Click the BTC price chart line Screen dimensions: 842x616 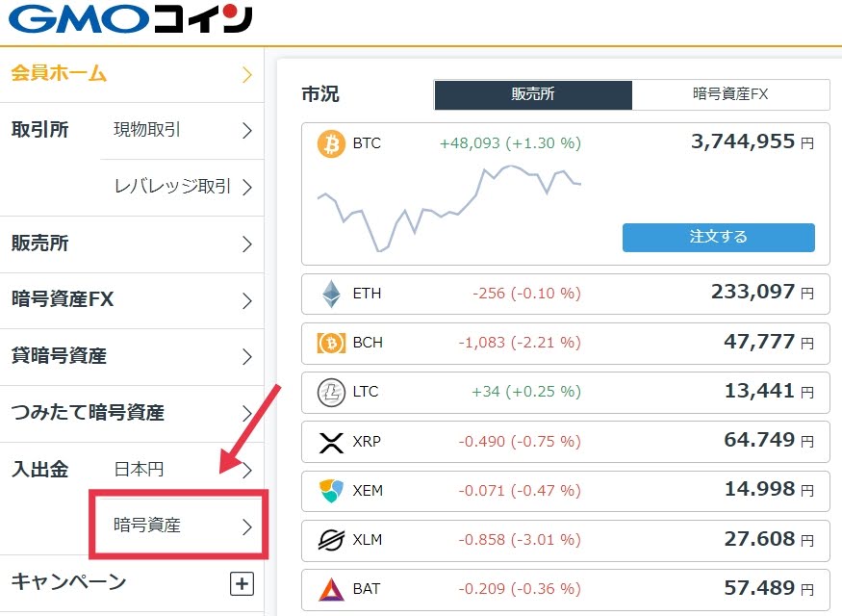(x=449, y=208)
